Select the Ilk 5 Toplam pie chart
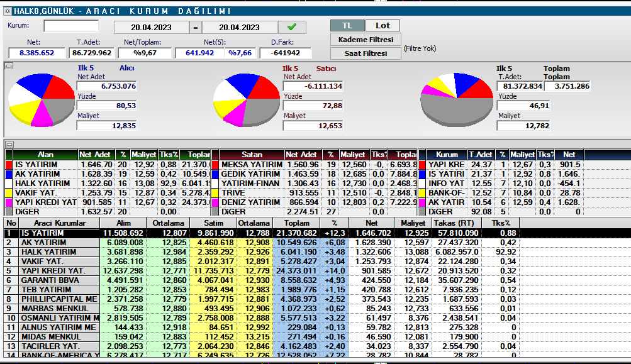Screen dimensions: 631x364 coord(457,100)
